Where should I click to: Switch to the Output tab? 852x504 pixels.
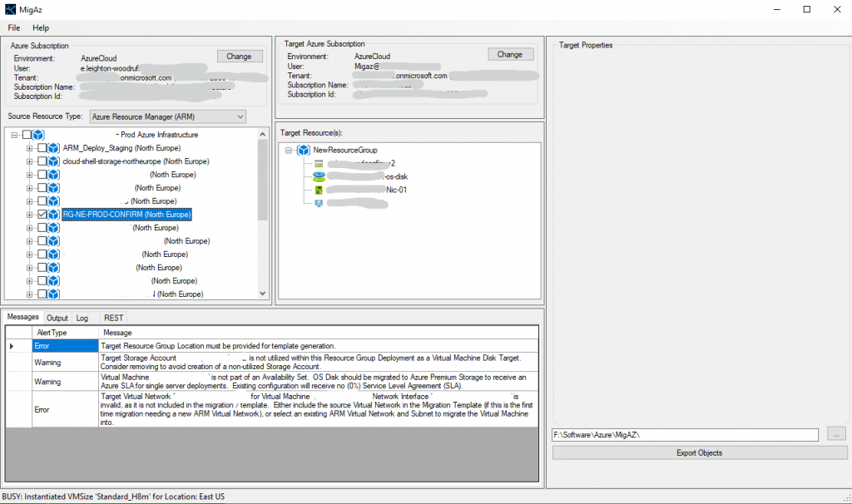57,319
